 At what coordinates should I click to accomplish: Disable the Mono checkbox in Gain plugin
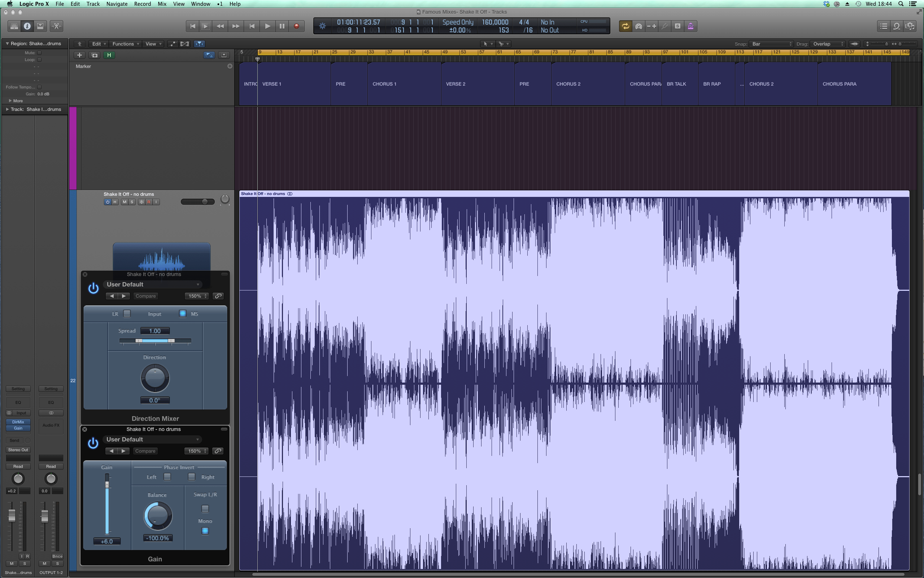click(205, 531)
